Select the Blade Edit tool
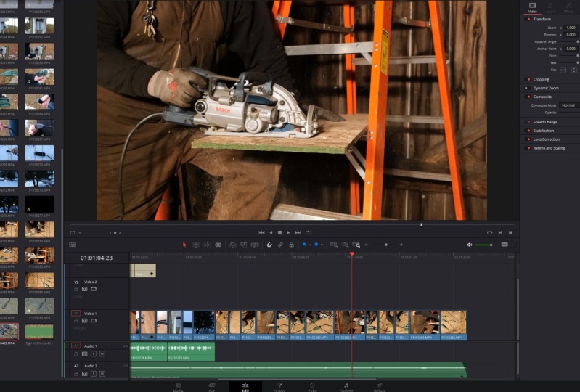This screenshot has height=392, width=580. 218,245
